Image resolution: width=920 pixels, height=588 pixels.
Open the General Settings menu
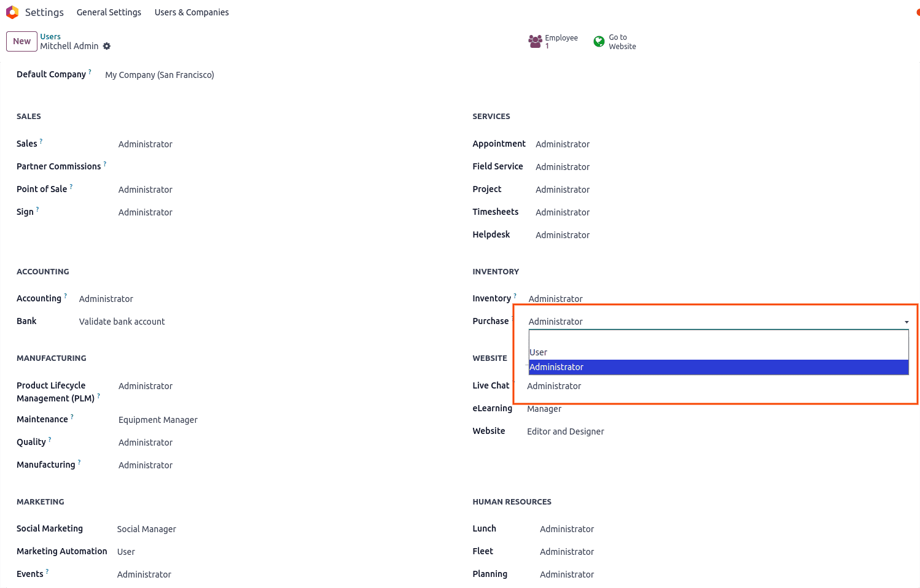109,12
